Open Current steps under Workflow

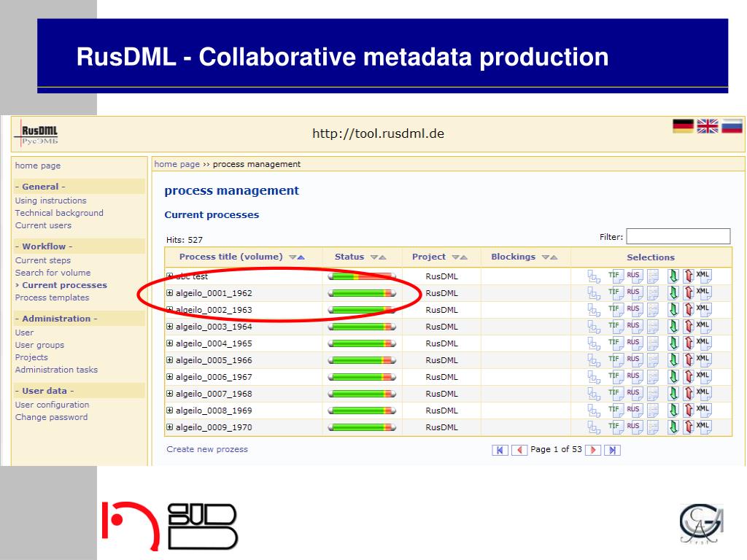pyautogui.click(x=43, y=260)
